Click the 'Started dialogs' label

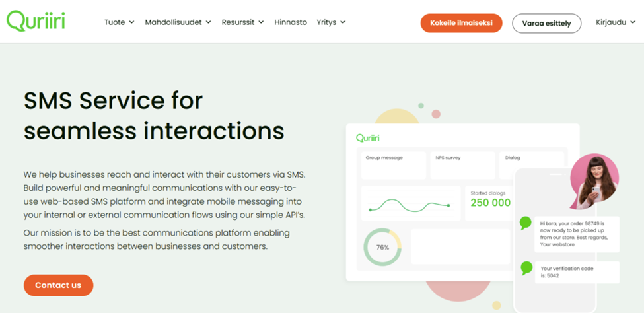[x=488, y=193]
